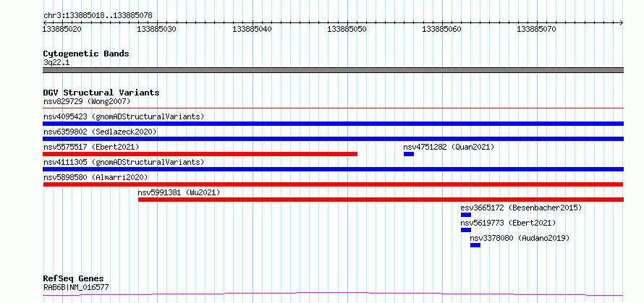This screenshot has width=644, height=303.
Task: Click the small blue nsv5619773 feature
Action: (x=466, y=230)
